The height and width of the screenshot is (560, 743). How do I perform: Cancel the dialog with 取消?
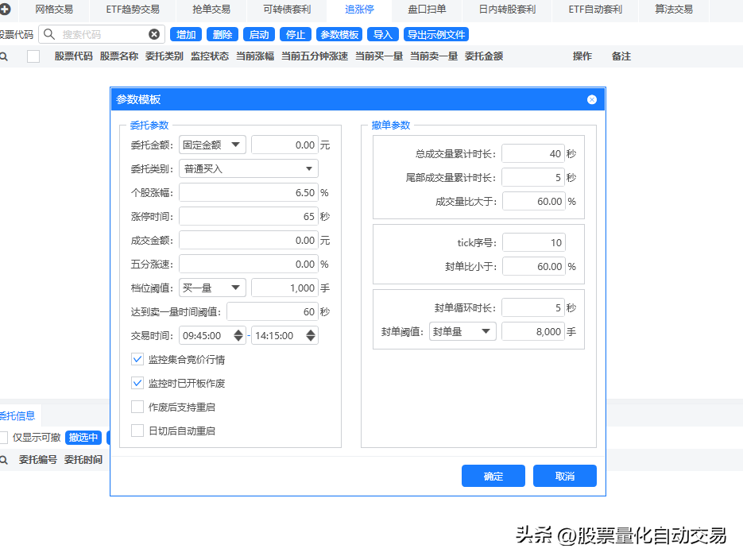(x=565, y=476)
